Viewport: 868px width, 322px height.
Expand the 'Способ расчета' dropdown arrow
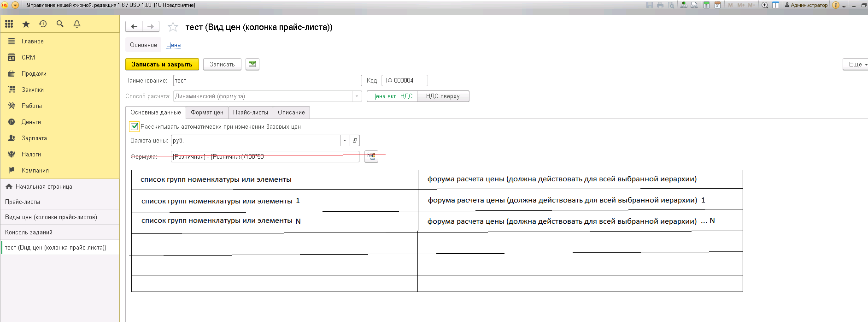357,96
